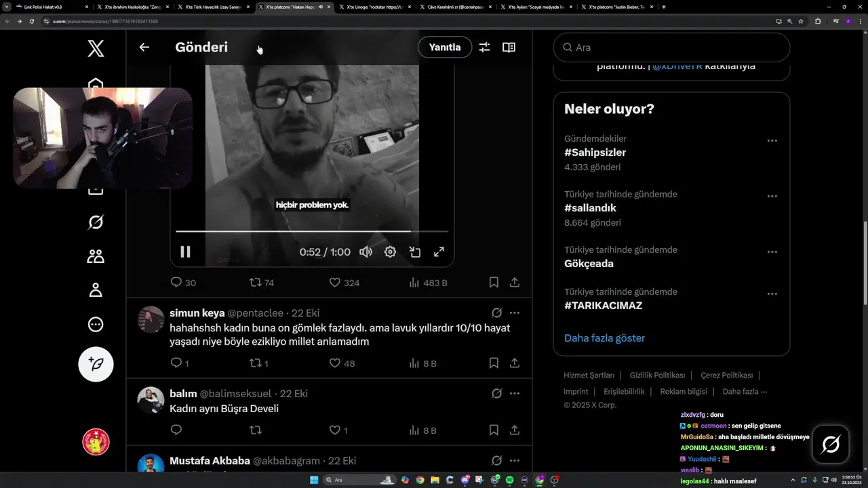Image resolution: width=868 pixels, height=488 pixels.
Task: Open more options for #sallandık trend
Action: (x=772, y=196)
